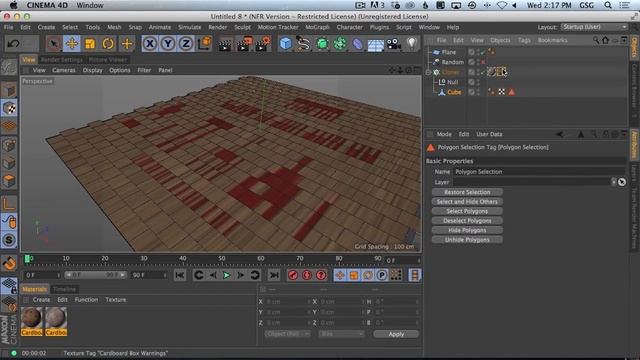640x360 pixels.
Task: Click Unhide Polygons button
Action: click(467, 240)
